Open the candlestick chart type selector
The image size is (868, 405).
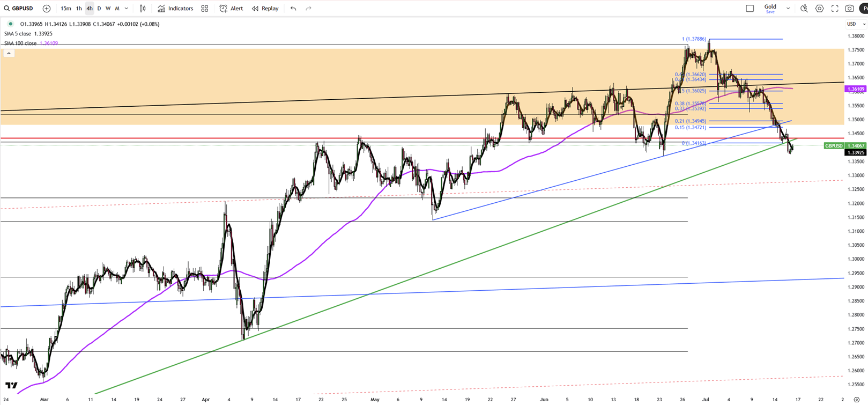coord(143,9)
